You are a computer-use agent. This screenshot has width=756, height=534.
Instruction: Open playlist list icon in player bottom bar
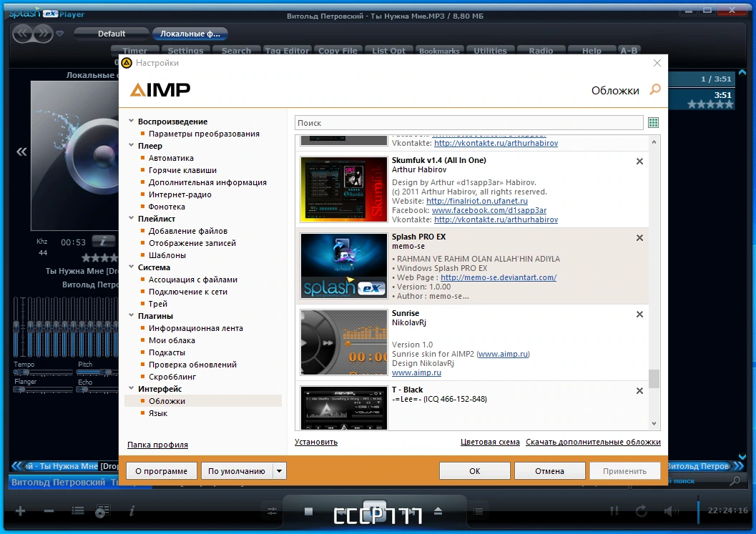pos(78,511)
